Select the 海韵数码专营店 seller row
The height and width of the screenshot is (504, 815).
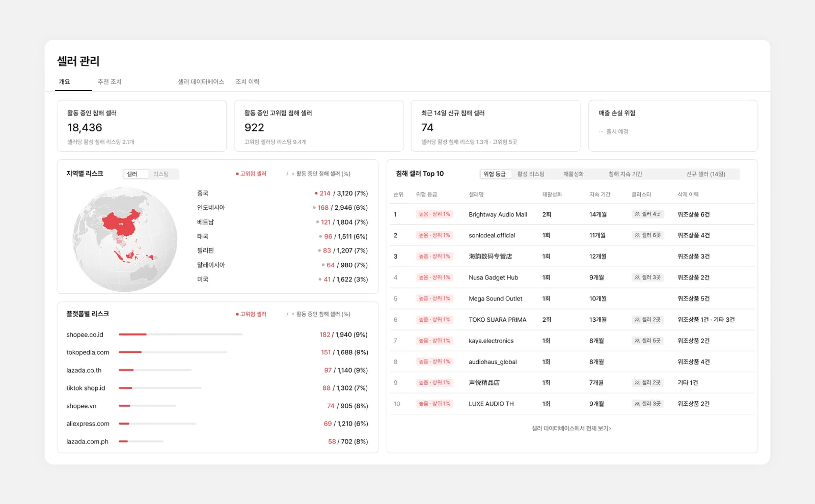pyautogui.click(x=572, y=257)
